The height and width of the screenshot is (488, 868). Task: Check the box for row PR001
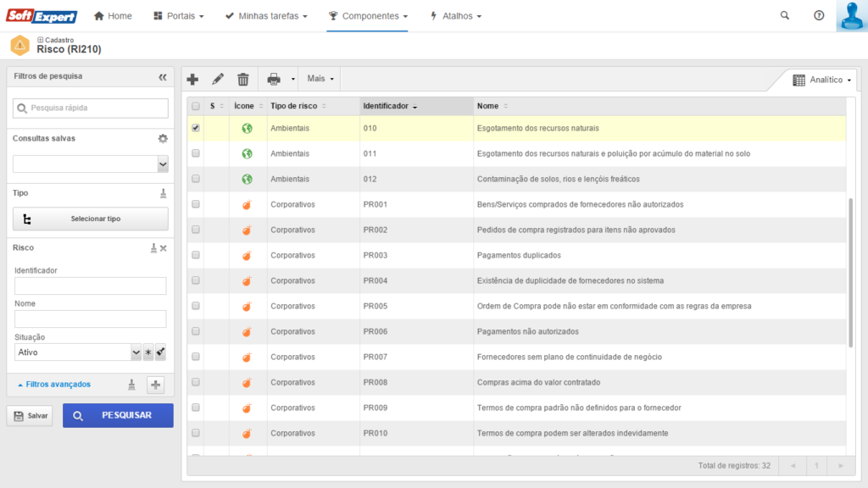(196, 204)
